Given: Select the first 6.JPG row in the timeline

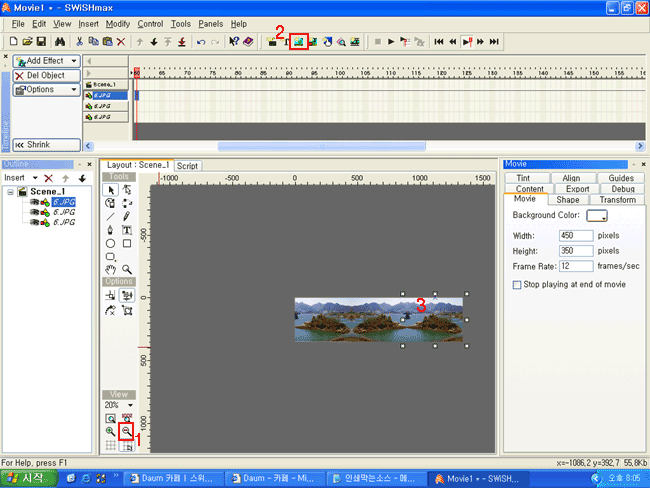Looking at the screenshot, I should pos(106,95).
